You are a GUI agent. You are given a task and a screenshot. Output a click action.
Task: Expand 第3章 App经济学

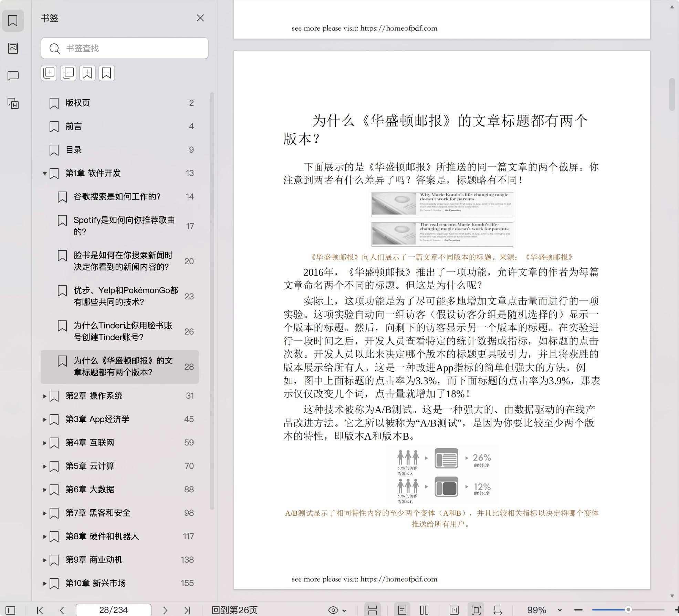[x=44, y=419]
